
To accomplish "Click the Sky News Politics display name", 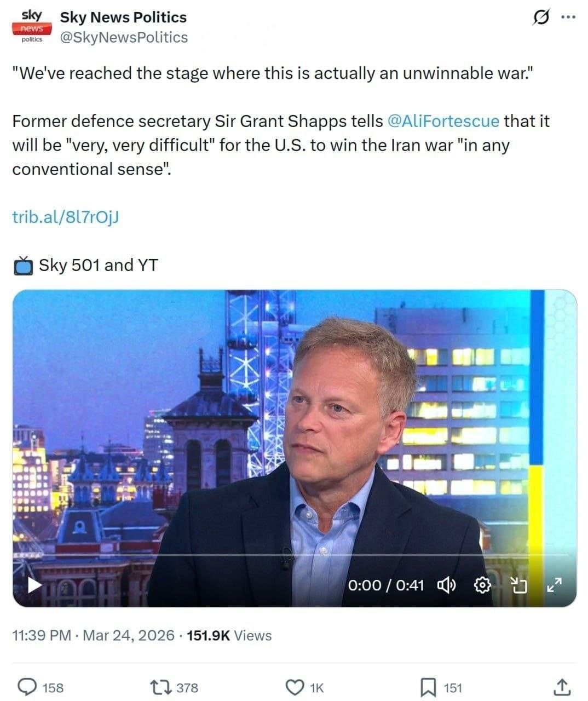I will point(123,18).
